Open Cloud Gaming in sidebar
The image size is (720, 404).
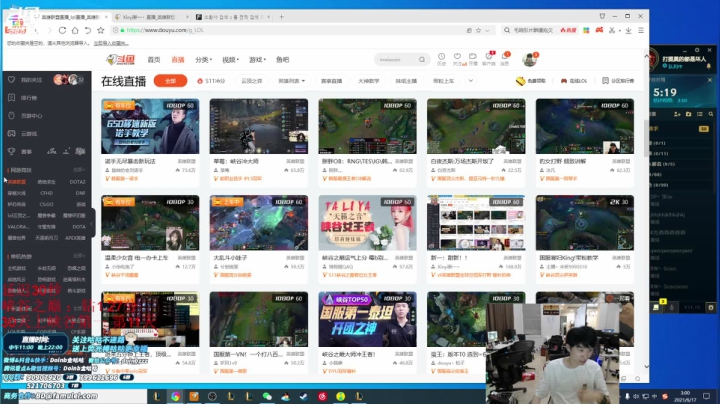(x=29, y=134)
